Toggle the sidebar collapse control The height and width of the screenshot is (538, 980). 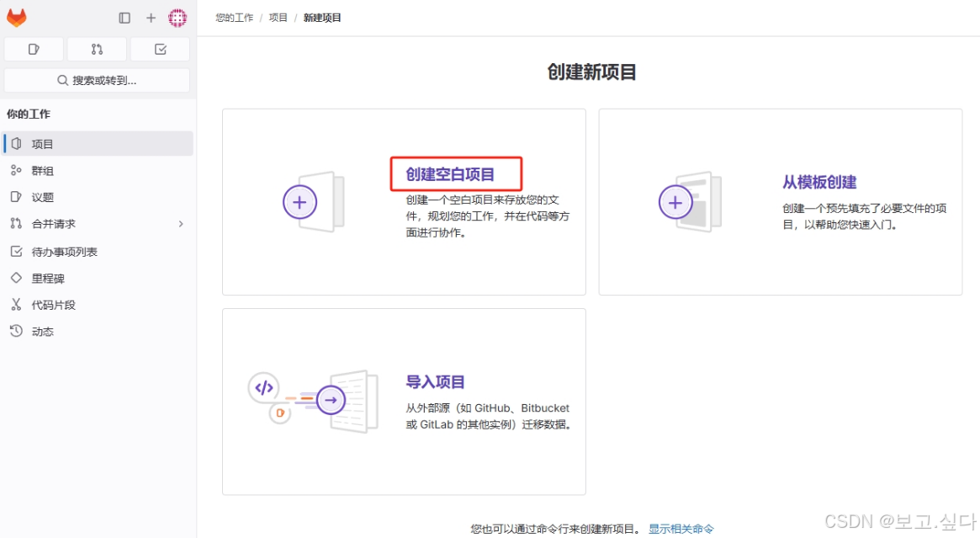pos(124,17)
